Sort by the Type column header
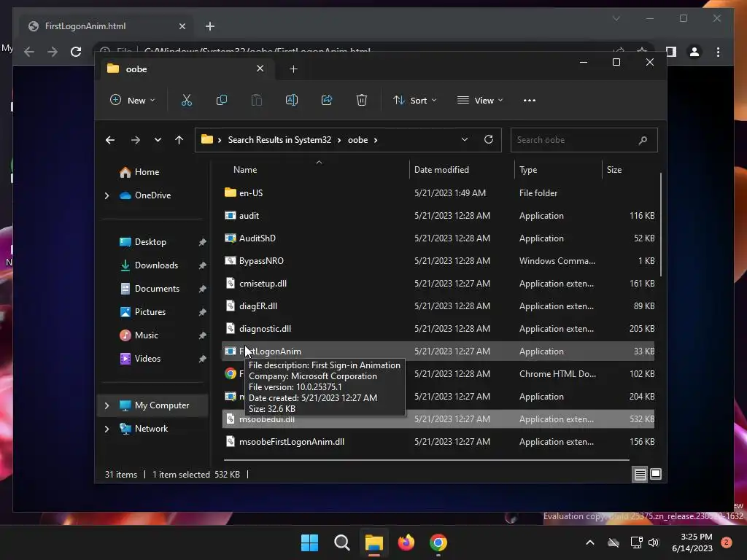The image size is (747, 560). [528, 170]
